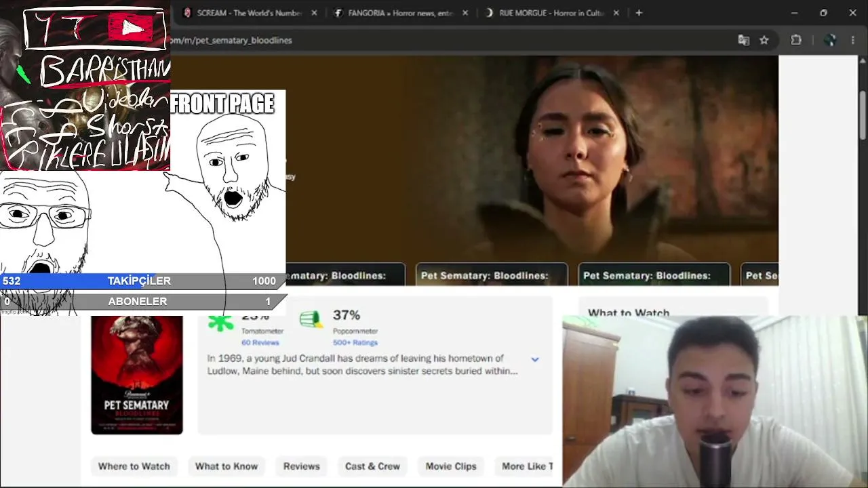Switch to the RUE MORGUE tab

click(552, 13)
